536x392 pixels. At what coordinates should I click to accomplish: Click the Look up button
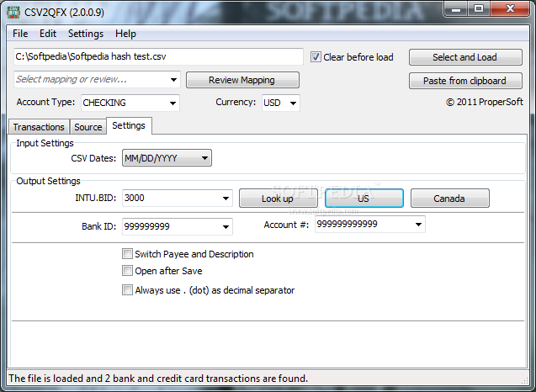tap(278, 199)
